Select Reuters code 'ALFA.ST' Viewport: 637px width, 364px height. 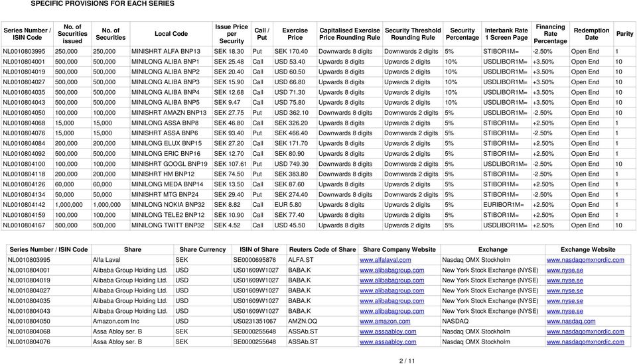[301, 260]
